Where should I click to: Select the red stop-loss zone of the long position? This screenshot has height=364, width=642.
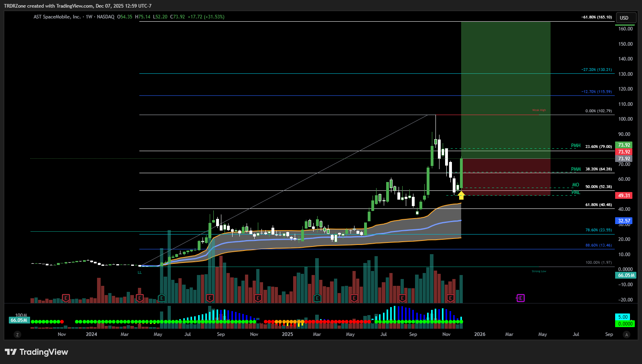click(506, 177)
